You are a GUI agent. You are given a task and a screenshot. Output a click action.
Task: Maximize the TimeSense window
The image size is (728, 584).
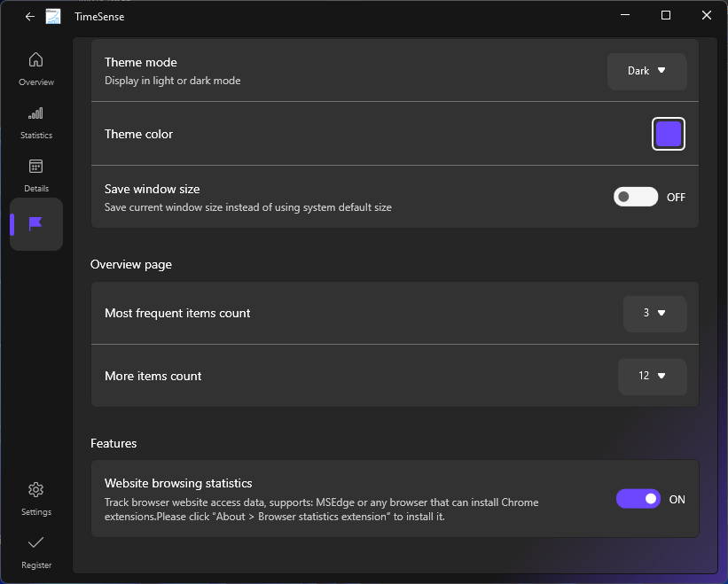point(665,15)
